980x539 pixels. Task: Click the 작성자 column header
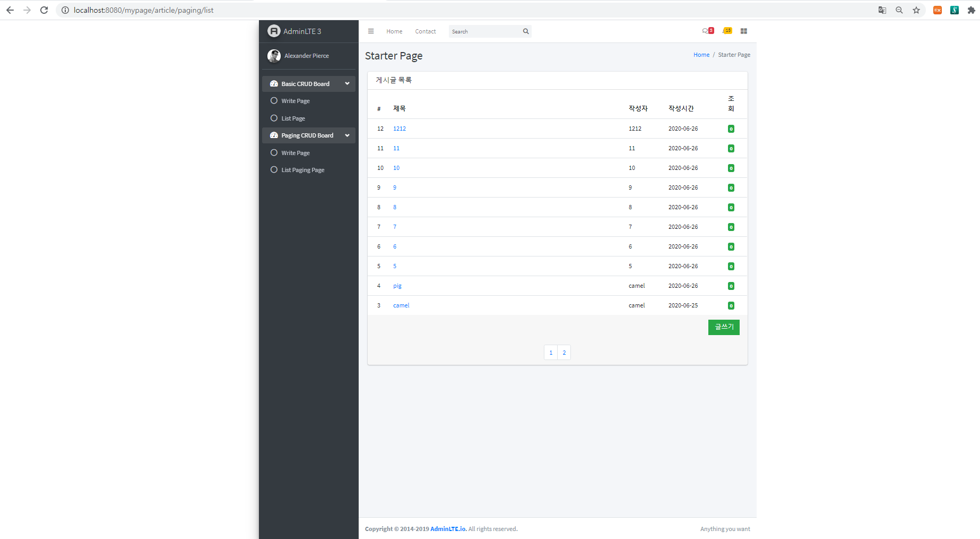tap(638, 108)
